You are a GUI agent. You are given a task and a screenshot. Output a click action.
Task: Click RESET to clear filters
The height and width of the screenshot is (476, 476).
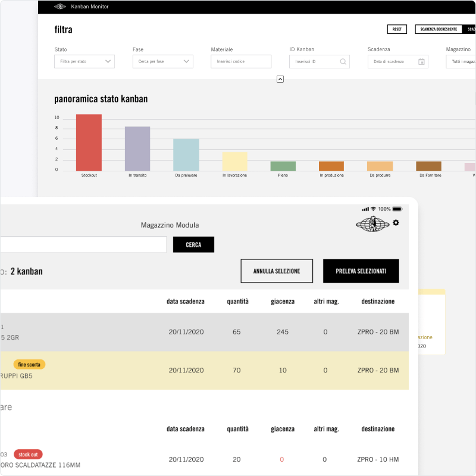tap(396, 29)
